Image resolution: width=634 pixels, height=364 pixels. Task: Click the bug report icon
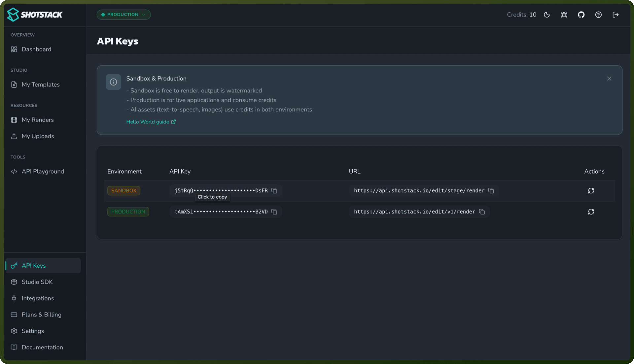pyautogui.click(x=564, y=15)
